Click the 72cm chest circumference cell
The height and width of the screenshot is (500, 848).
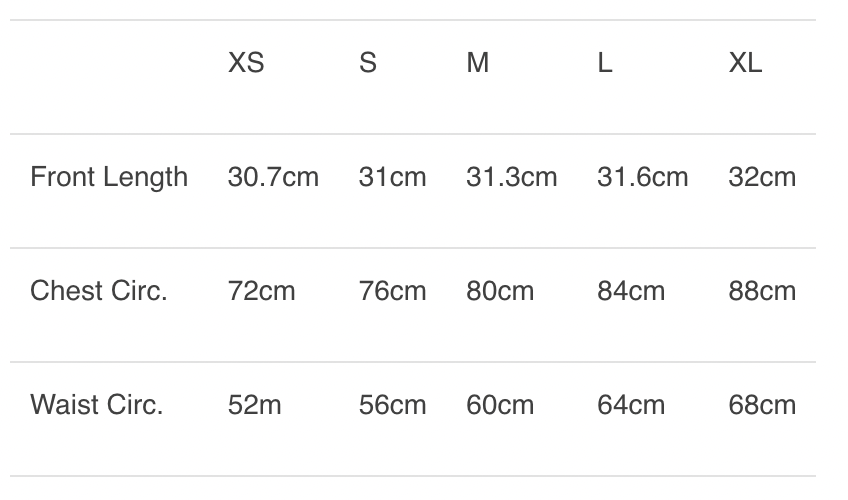262,291
